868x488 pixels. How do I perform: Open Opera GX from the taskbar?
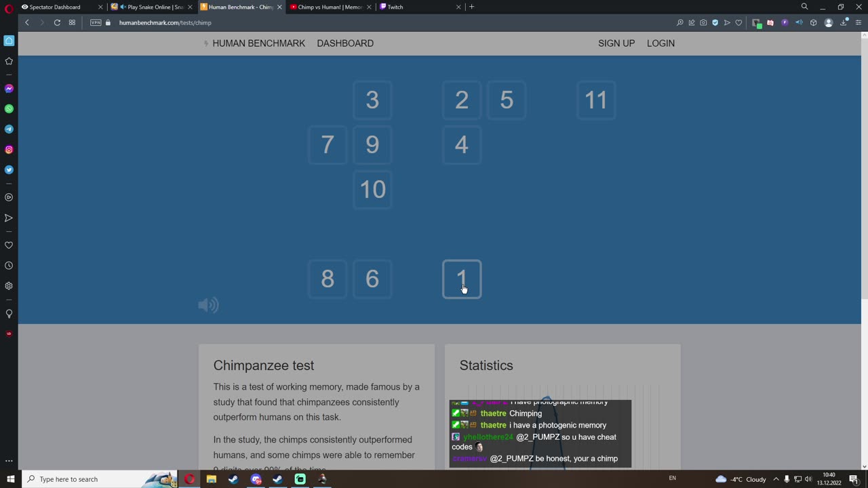[x=189, y=479]
